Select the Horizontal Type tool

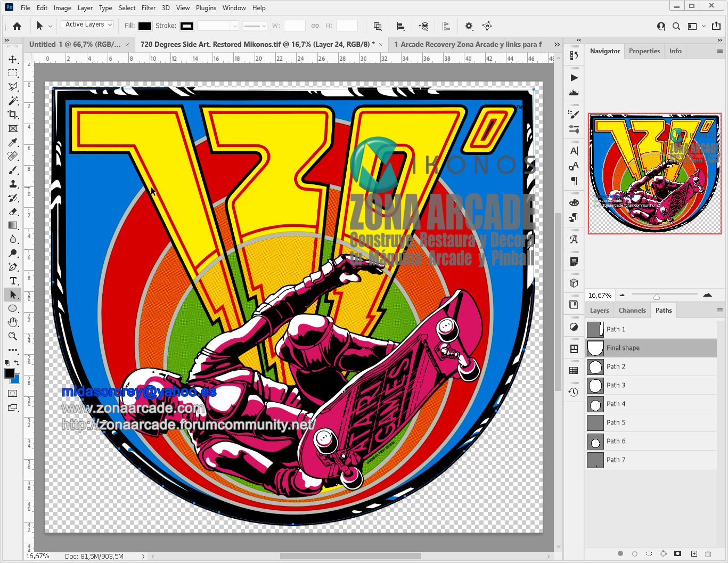click(x=13, y=281)
